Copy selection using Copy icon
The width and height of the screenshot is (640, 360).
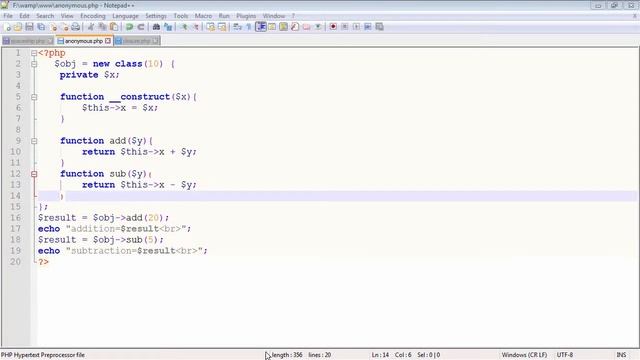point(102,27)
